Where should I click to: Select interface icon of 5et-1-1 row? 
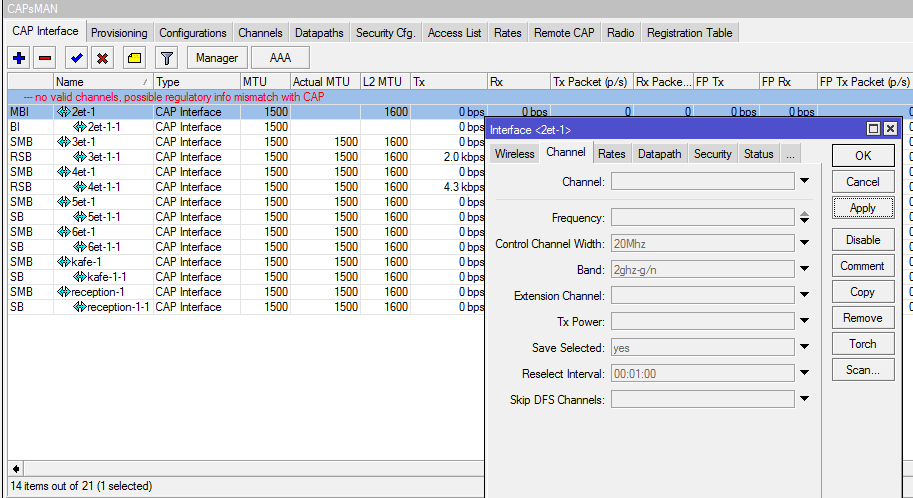point(80,217)
